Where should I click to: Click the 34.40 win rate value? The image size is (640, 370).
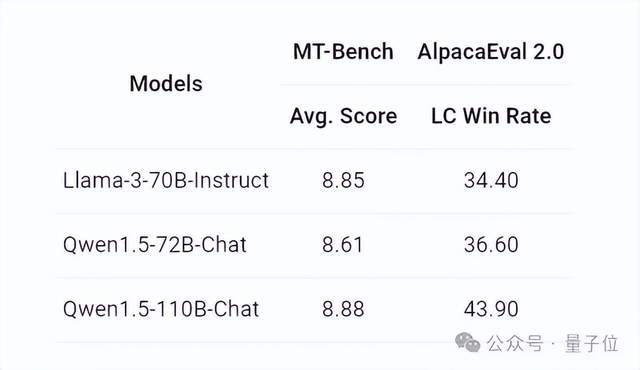point(491,180)
